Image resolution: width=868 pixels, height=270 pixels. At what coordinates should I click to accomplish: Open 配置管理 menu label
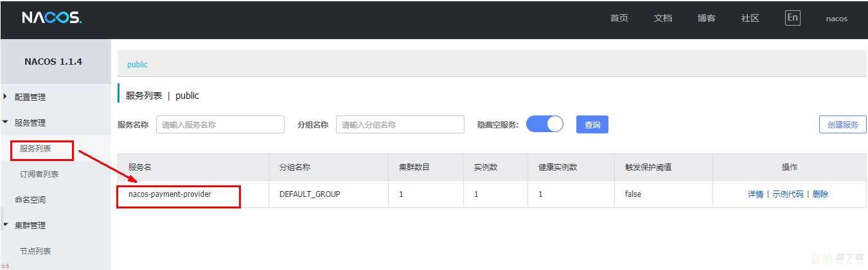coord(30,97)
